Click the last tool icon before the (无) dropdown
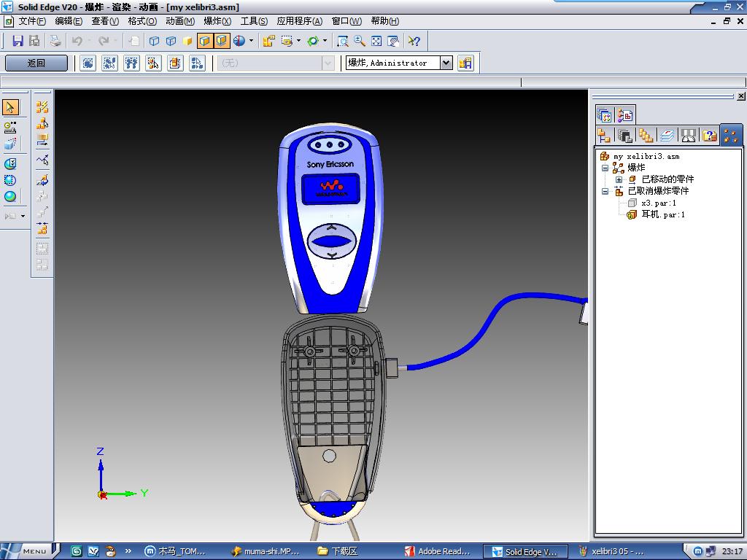This screenshot has height=560, width=747. coord(197,63)
